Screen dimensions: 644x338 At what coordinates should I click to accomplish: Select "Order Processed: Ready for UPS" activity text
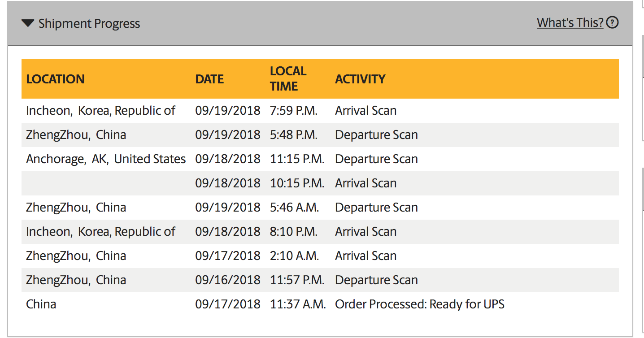tap(419, 304)
